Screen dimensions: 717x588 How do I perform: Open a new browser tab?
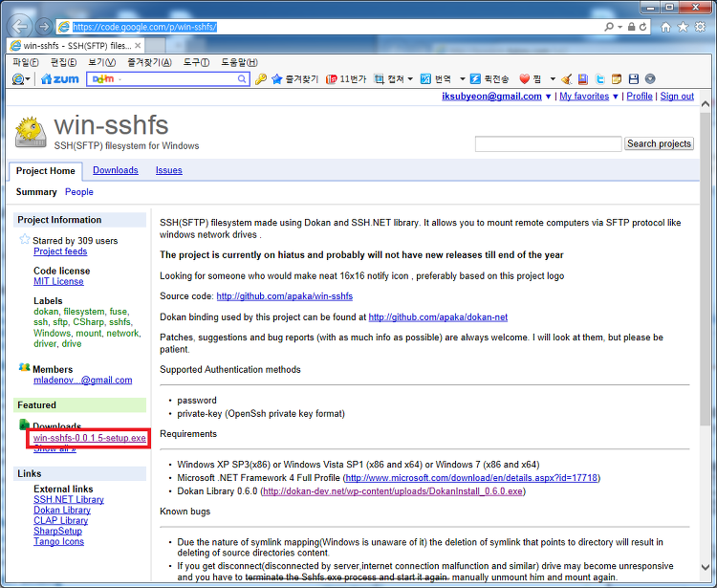(155, 45)
